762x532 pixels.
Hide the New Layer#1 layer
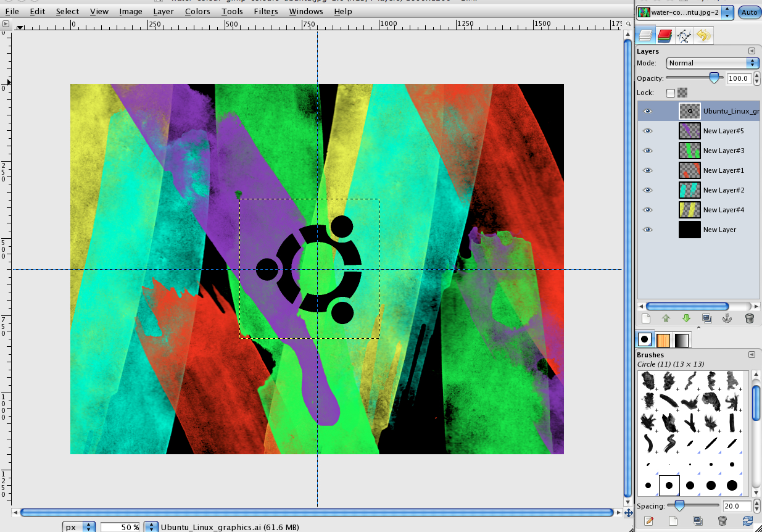647,170
